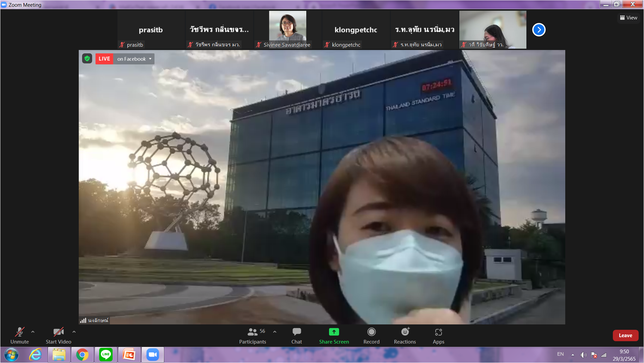Leave the meeting

point(625,335)
